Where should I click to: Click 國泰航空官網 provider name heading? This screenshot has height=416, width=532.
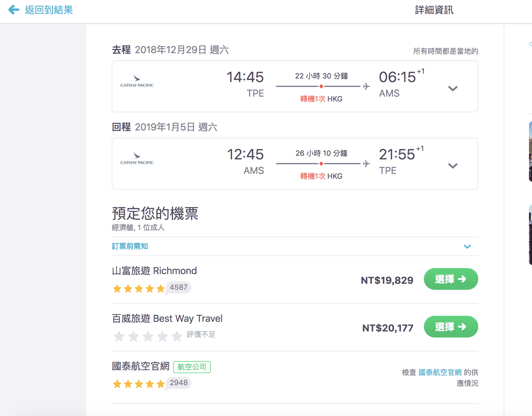141,366
